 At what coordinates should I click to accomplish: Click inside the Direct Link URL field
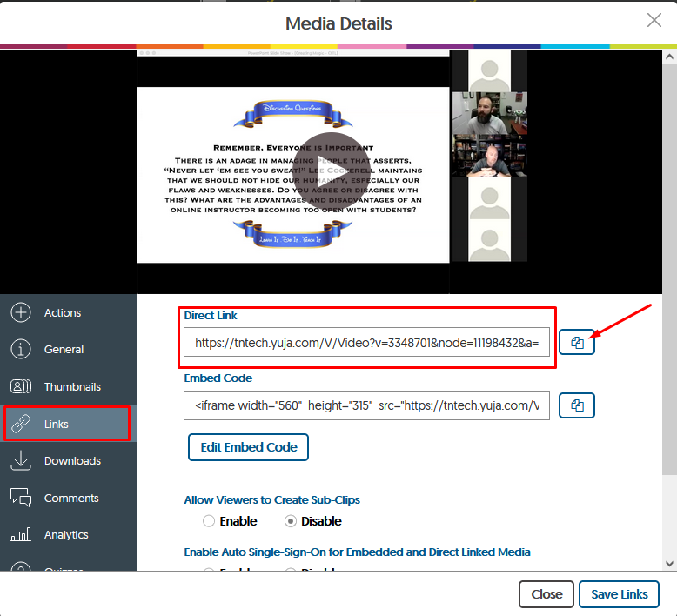(x=366, y=343)
